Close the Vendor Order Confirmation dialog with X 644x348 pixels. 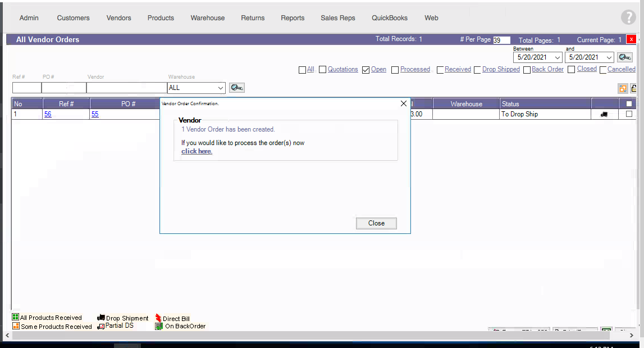(x=403, y=103)
